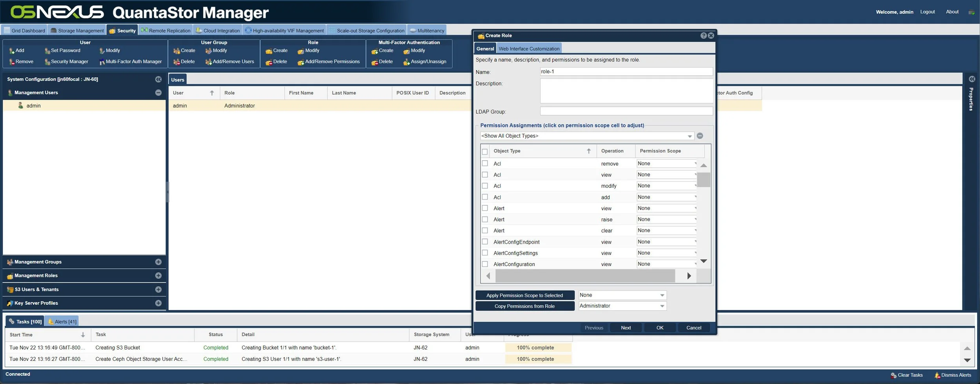Click Clear Tasks in the status bar
Screen dimensions: 980x384
pos(906,375)
